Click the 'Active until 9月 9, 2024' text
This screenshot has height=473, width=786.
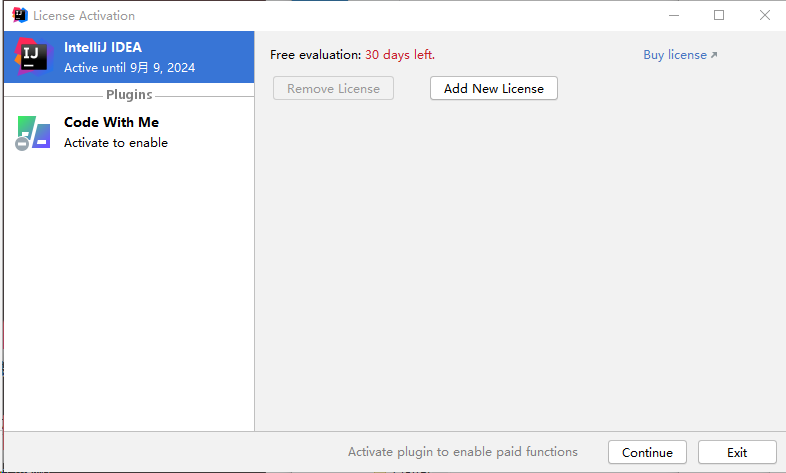pos(129,68)
